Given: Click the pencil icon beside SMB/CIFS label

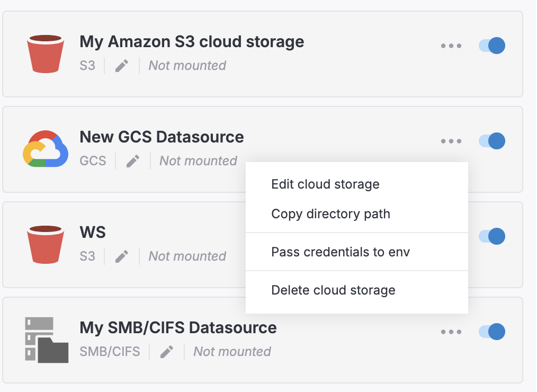Looking at the screenshot, I should click(x=166, y=351).
